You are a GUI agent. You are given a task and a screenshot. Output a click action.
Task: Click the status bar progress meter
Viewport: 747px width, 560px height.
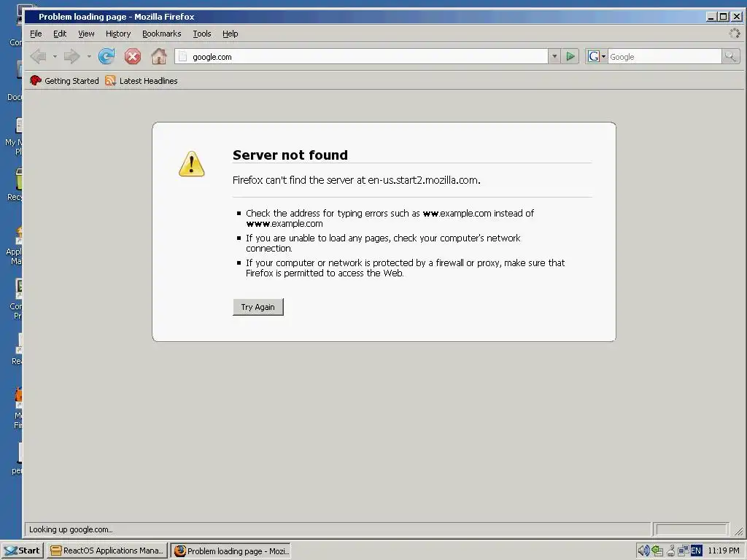pos(691,529)
